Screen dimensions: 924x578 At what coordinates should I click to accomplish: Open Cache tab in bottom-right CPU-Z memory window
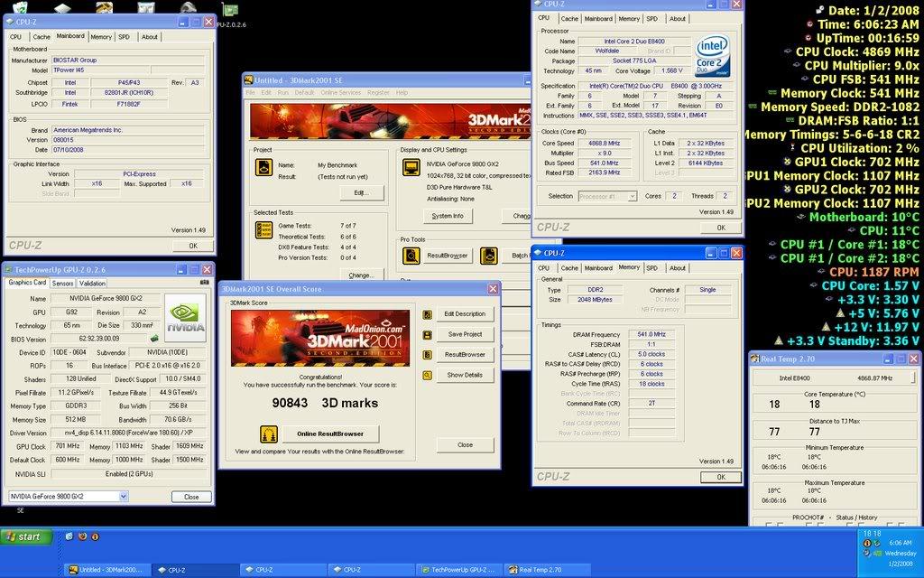tap(569, 268)
